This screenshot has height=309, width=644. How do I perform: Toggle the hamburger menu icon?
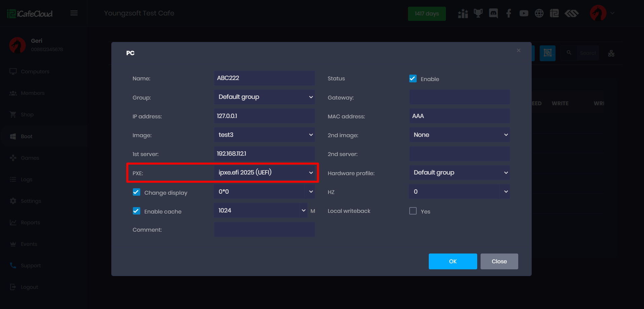pyautogui.click(x=74, y=13)
